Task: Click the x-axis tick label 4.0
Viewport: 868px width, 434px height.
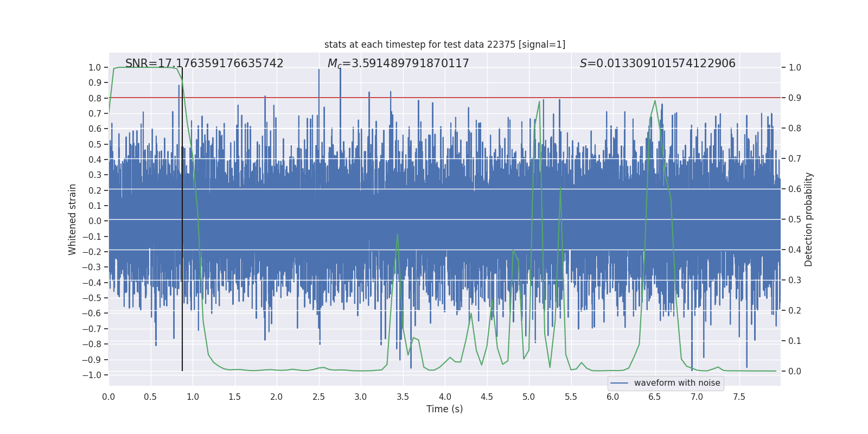Action: 445,397
